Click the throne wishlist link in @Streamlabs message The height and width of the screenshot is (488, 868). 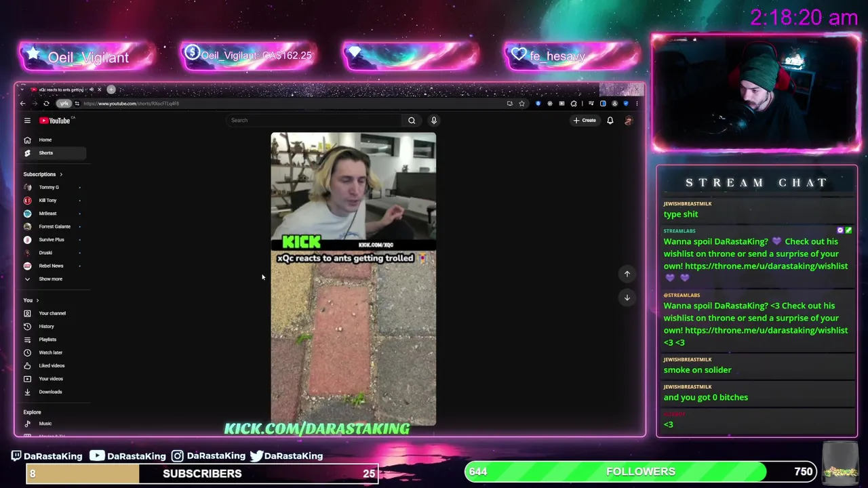coord(766,331)
